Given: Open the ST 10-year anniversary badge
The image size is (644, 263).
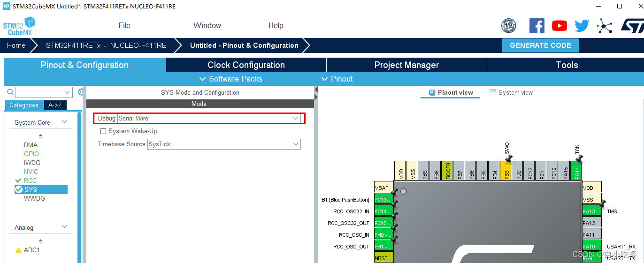Looking at the screenshot, I should [x=508, y=25].
